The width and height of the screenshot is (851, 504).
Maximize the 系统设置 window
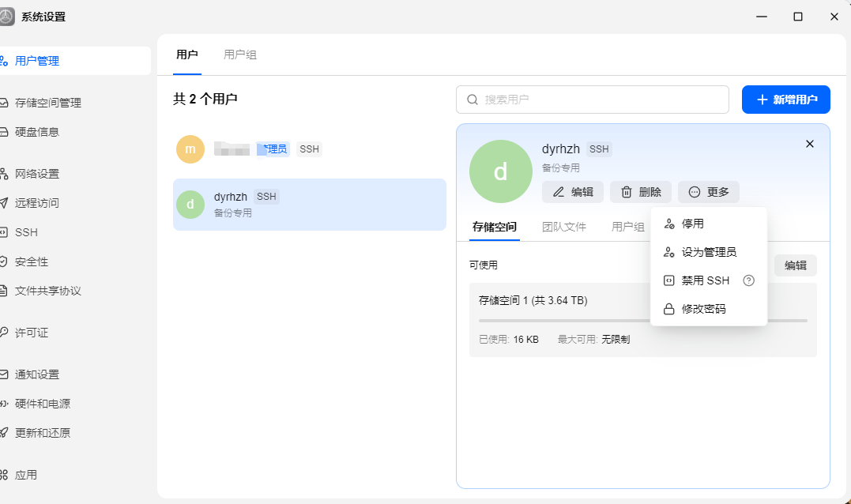(x=798, y=17)
